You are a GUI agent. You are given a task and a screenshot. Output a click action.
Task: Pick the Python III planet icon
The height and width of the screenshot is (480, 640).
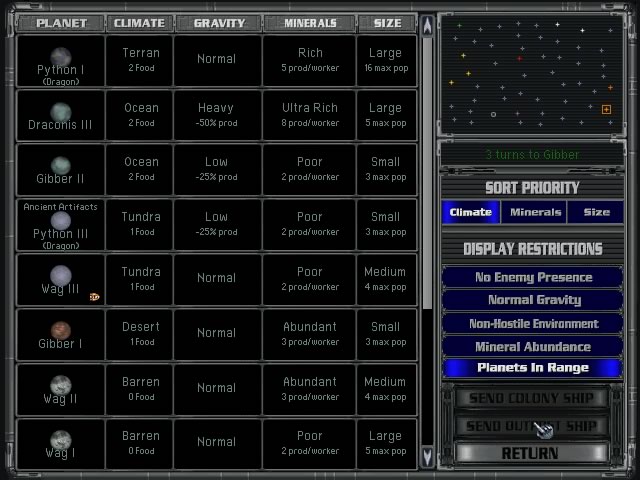pyautogui.click(x=61, y=221)
